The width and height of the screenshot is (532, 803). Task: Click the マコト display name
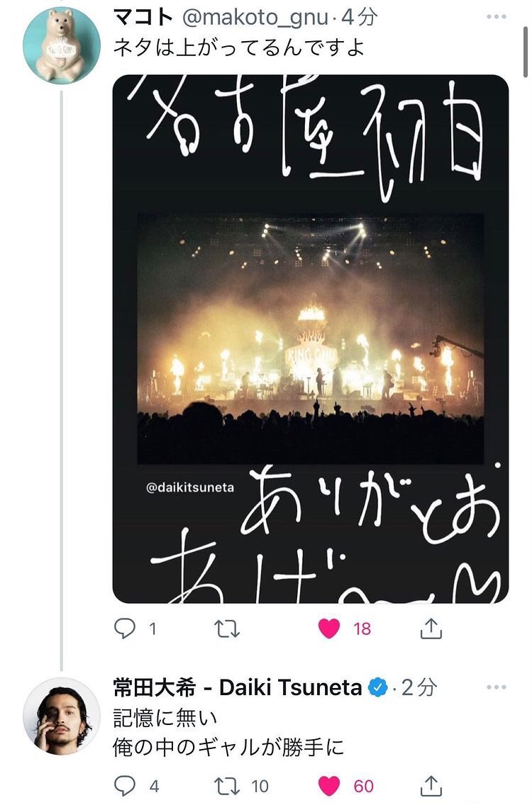point(143,18)
